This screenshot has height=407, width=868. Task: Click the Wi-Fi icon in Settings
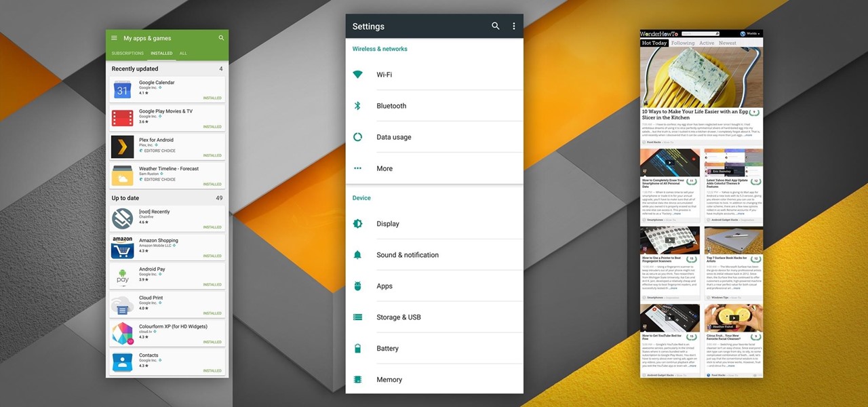357,75
